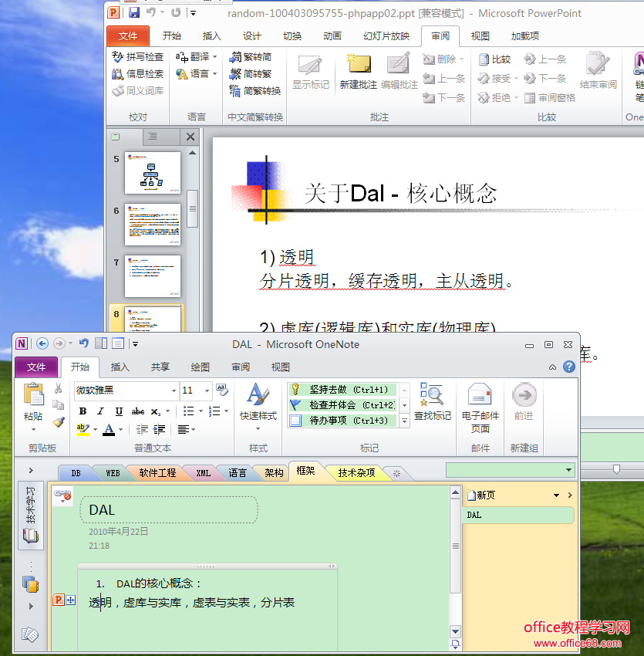Open 信息检索 research in PowerPoint
Viewport: 644px width, 656px height.
pyautogui.click(x=137, y=73)
